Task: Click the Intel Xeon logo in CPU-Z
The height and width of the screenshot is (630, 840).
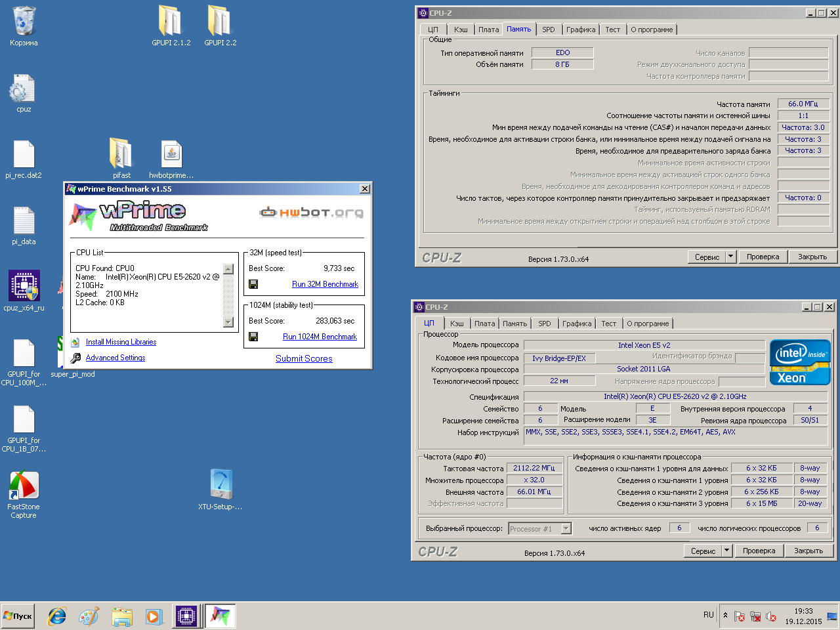Action: 800,362
